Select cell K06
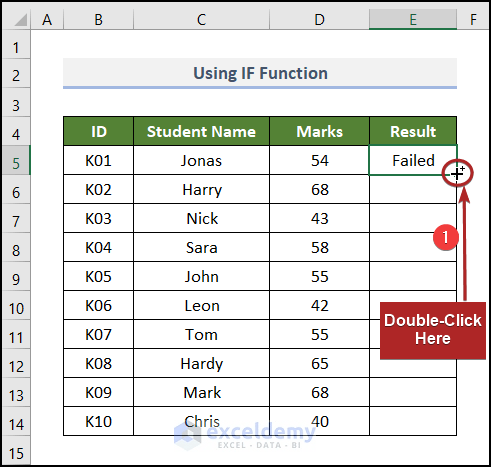 pos(98,305)
